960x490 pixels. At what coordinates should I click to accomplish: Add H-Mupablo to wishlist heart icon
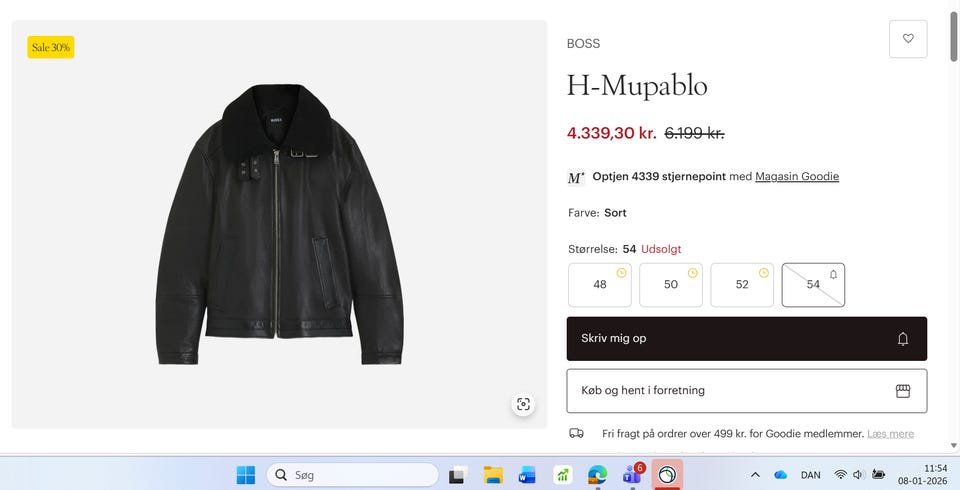pos(908,39)
